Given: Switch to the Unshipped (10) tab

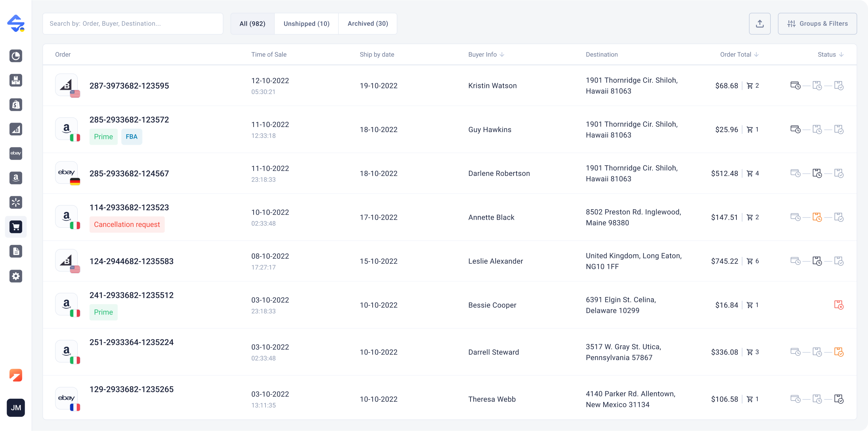Looking at the screenshot, I should coord(306,24).
